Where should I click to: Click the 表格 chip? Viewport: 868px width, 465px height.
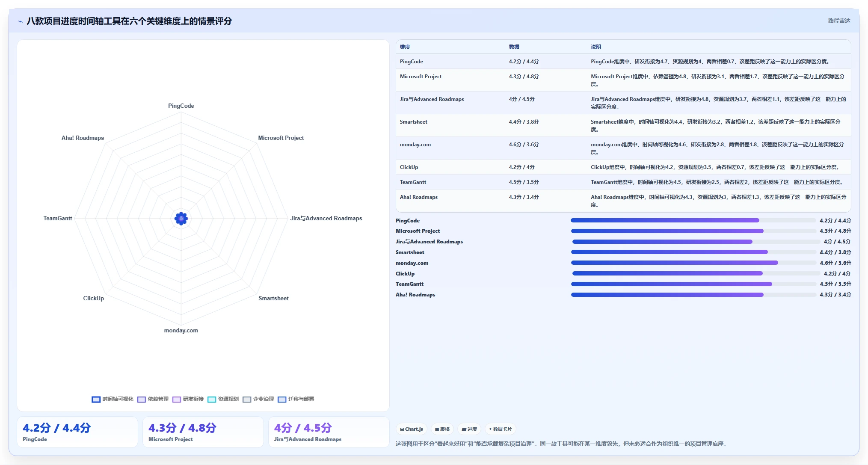442,429
